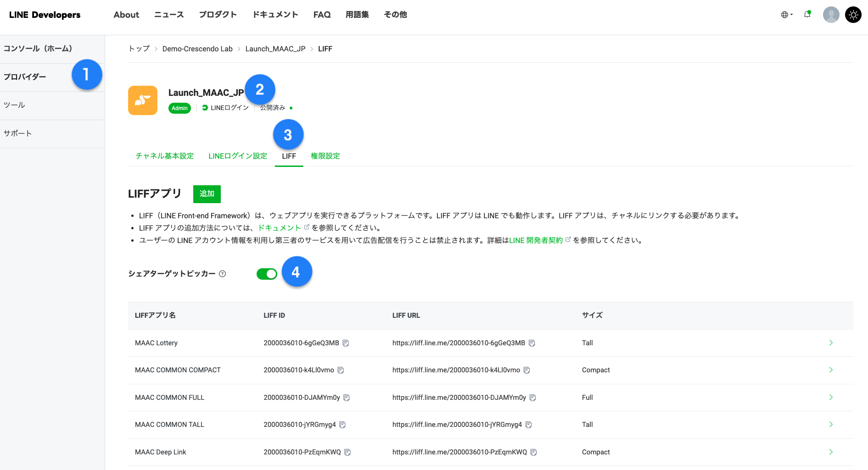Image resolution: width=868 pixels, height=470 pixels.
Task: Open the user profile avatar
Action: tap(831, 15)
